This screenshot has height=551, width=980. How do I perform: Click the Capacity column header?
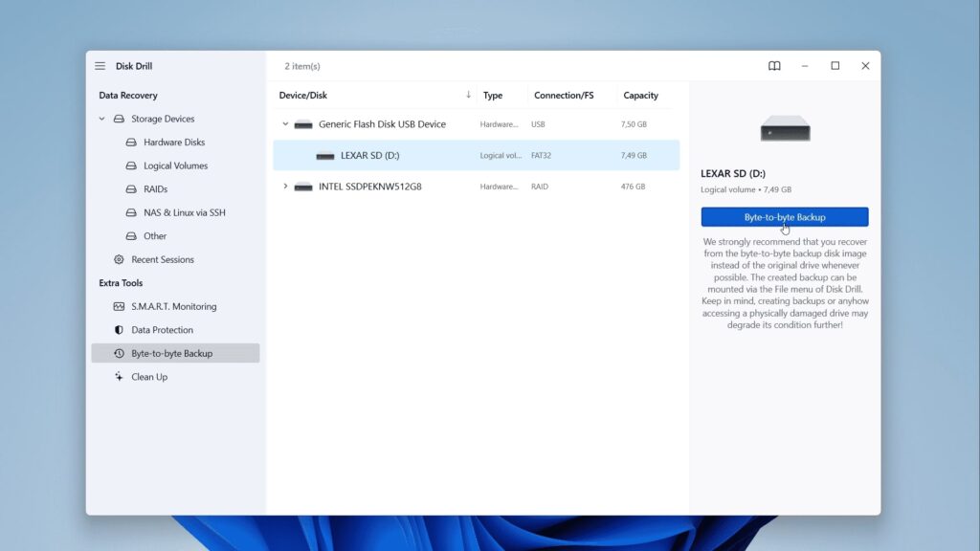[640, 95]
